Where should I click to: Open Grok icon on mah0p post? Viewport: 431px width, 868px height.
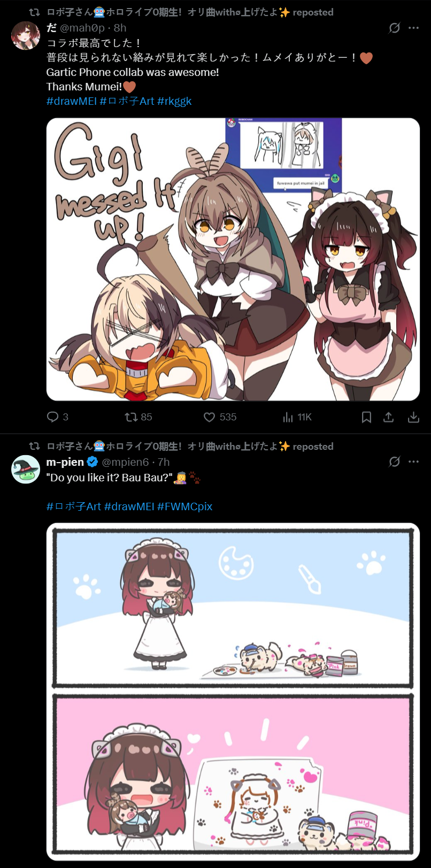(x=395, y=28)
